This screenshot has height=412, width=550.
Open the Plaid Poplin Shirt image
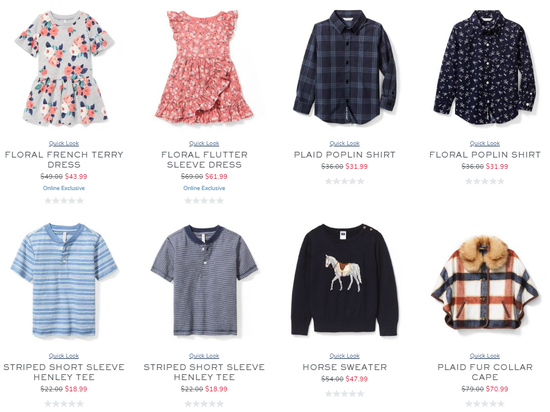coord(344,67)
